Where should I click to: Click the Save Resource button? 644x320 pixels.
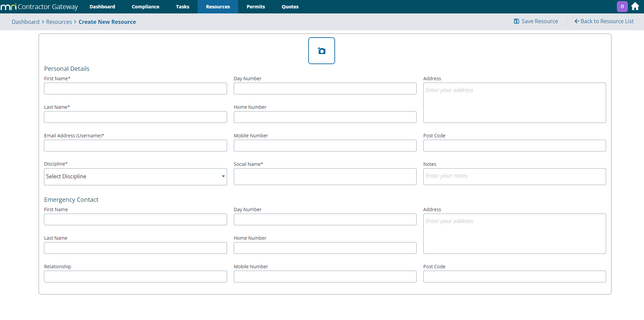point(536,21)
